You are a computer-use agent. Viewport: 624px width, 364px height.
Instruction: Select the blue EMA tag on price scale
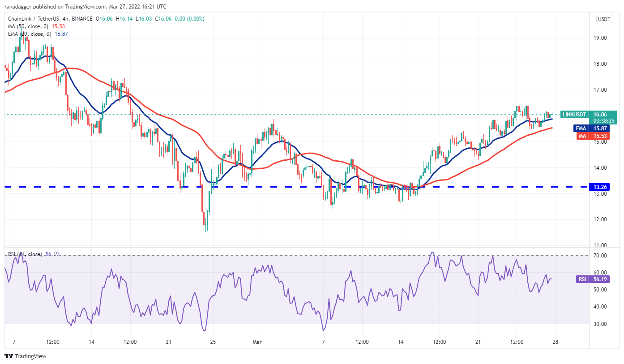tap(580, 128)
